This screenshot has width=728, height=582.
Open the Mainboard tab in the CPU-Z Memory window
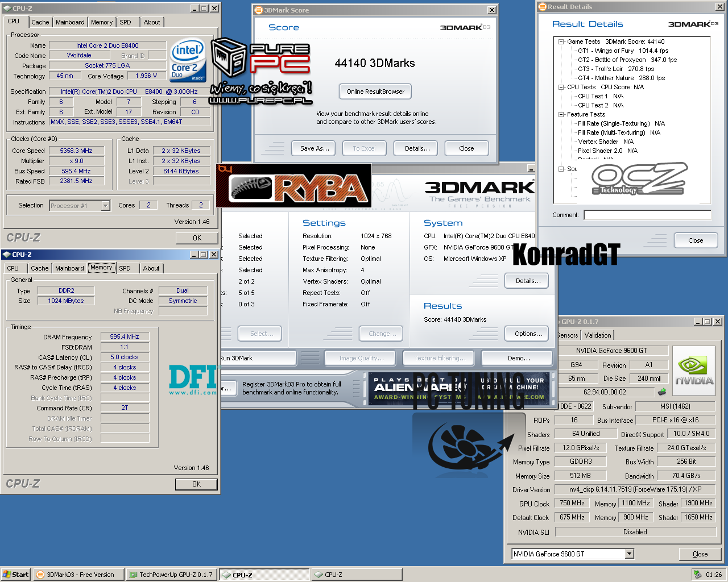69,268
